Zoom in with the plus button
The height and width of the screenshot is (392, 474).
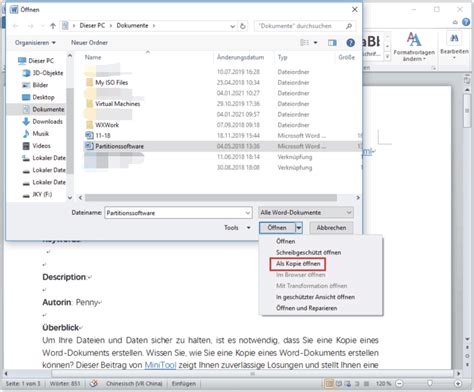point(458,383)
